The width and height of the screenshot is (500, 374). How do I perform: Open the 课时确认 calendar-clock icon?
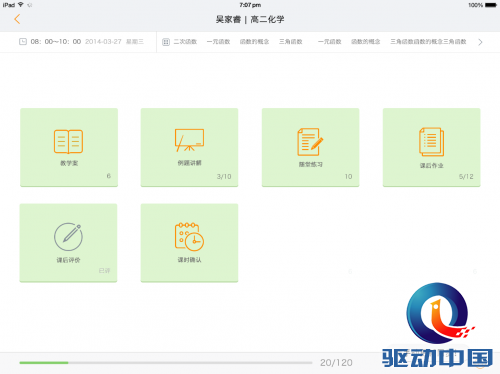189,237
